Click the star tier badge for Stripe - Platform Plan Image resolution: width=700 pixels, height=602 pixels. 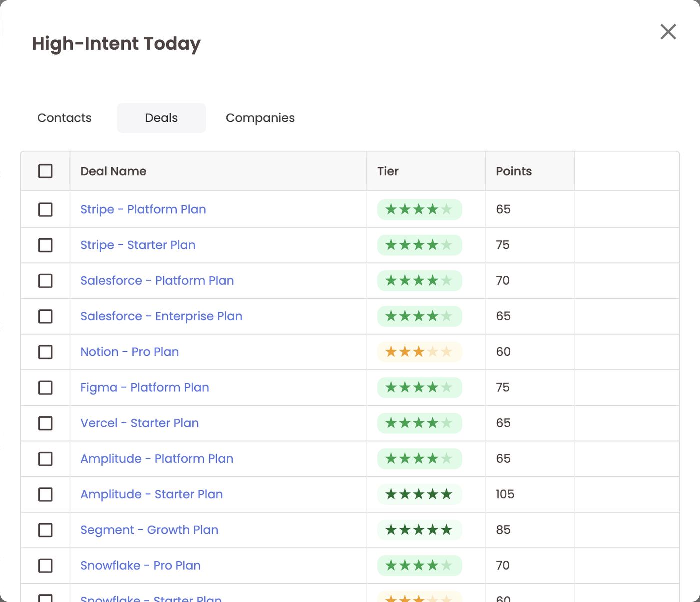(x=420, y=209)
